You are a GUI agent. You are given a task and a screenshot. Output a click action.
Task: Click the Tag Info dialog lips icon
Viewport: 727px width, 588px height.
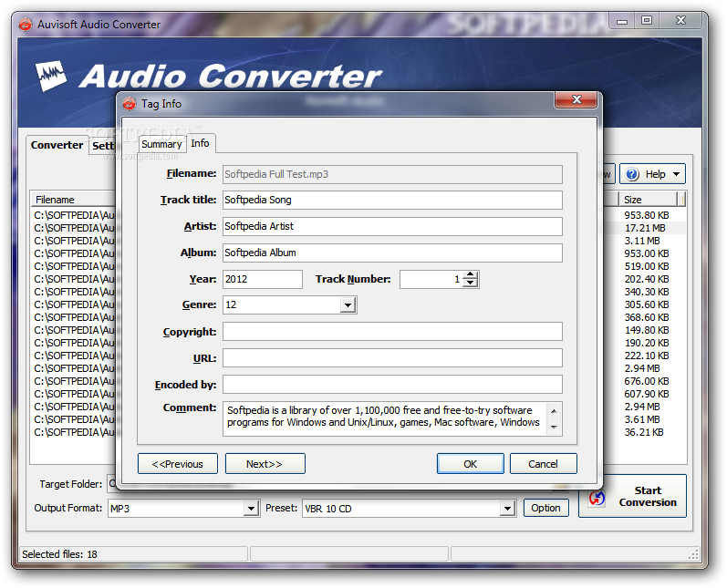130,104
